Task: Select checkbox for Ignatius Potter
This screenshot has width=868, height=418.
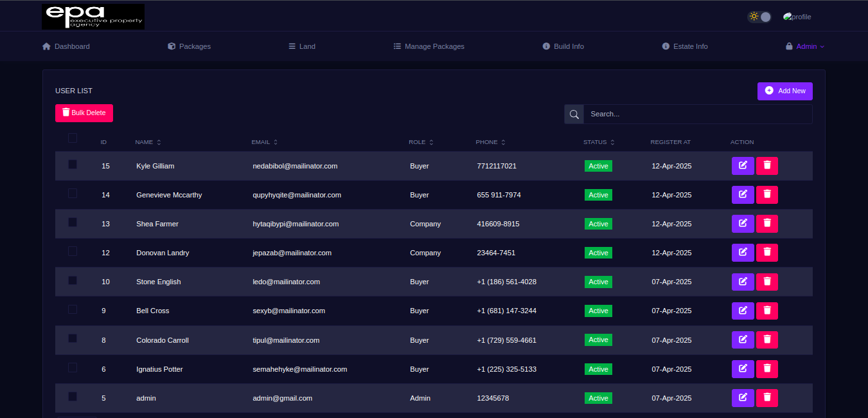Action: pyautogui.click(x=73, y=367)
